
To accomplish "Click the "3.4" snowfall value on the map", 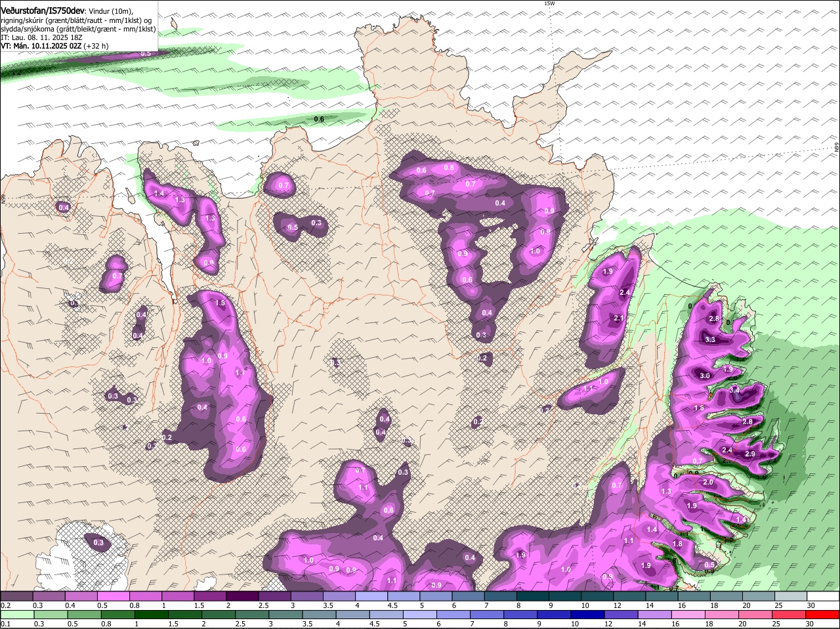I will pyautogui.click(x=735, y=390).
